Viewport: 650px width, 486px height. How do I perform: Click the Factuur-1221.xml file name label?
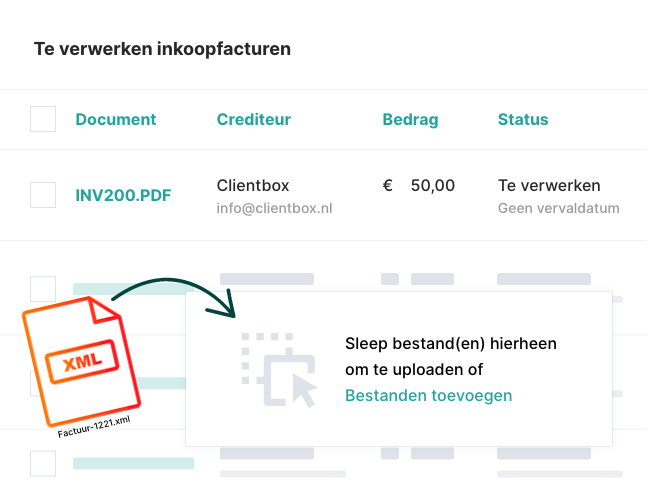point(94,423)
